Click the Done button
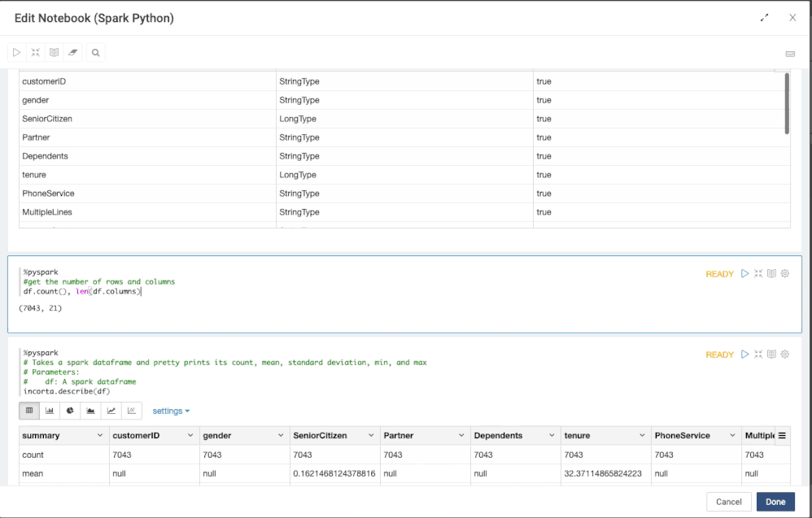The width and height of the screenshot is (812, 518). click(775, 502)
